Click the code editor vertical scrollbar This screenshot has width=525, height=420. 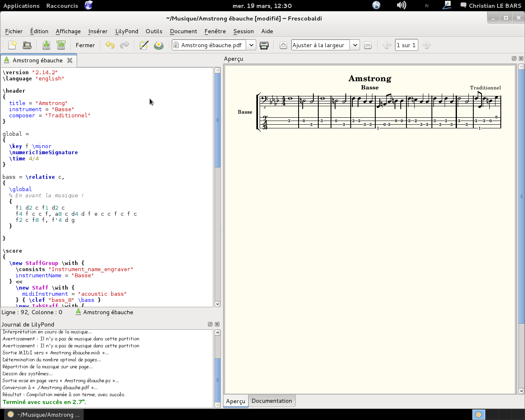click(x=217, y=120)
